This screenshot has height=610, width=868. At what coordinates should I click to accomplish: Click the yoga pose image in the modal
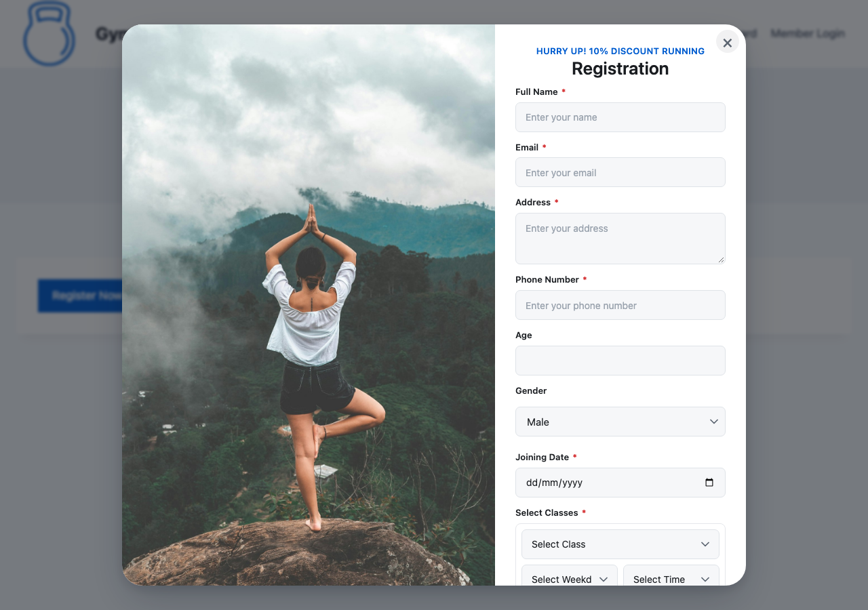309,305
